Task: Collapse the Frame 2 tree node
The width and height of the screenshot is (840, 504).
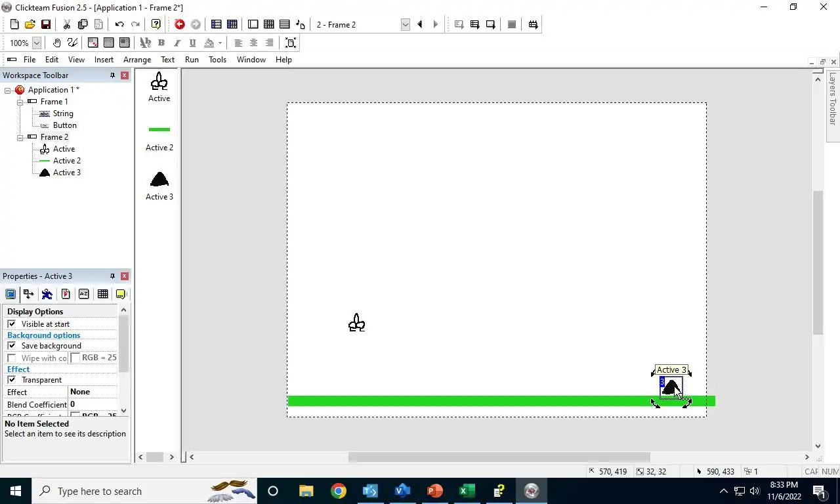Action: pos(20,137)
